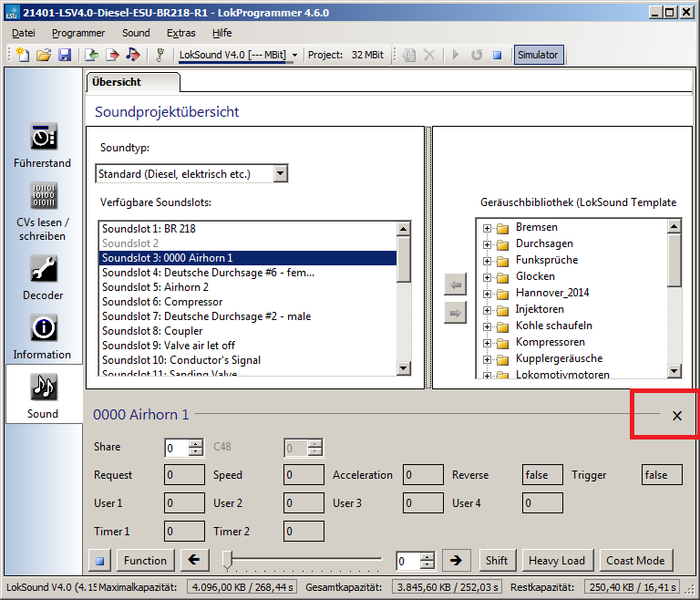Click the read decoder data icon with green arrow
The height and width of the screenshot is (600, 700).
pyautogui.click(x=92, y=55)
